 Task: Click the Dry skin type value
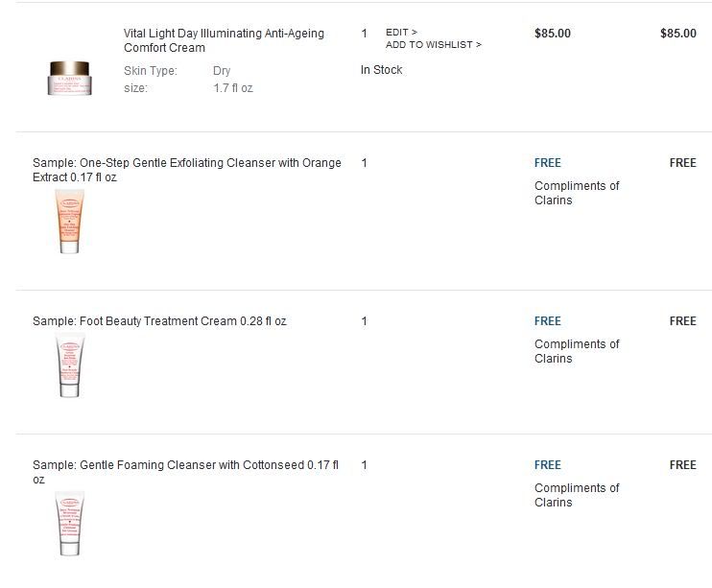pyautogui.click(x=222, y=71)
